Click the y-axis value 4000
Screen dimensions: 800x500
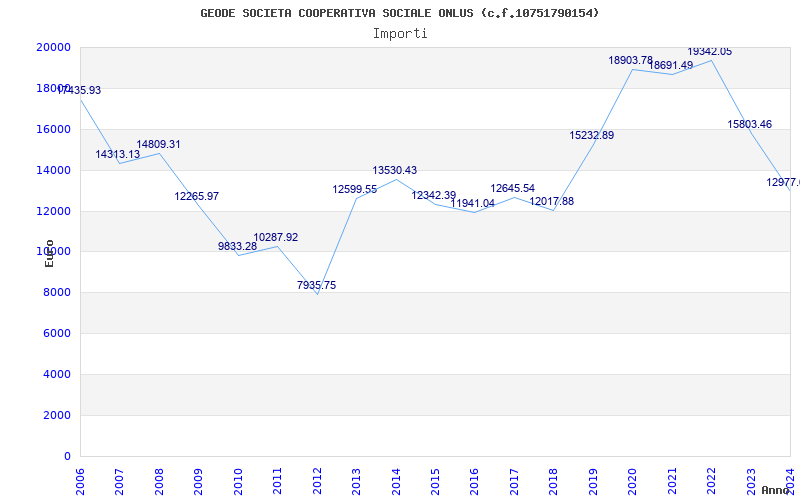[56, 374]
